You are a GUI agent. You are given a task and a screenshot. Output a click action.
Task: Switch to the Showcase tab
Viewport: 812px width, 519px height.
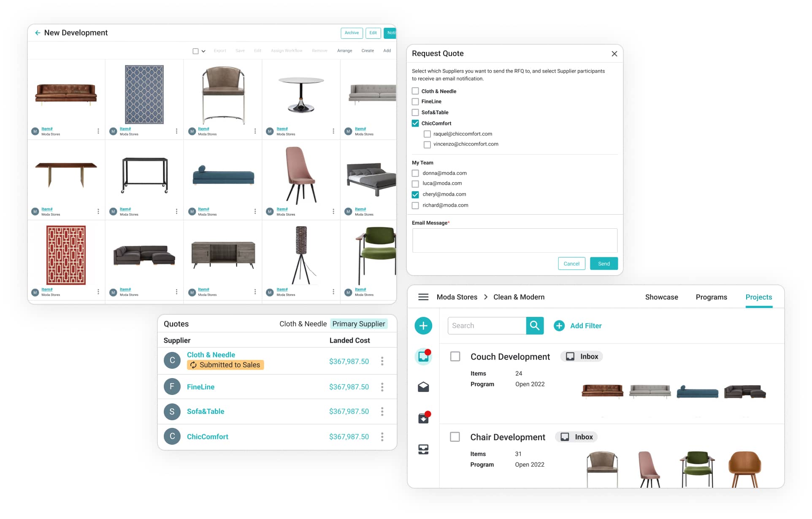tap(661, 297)
